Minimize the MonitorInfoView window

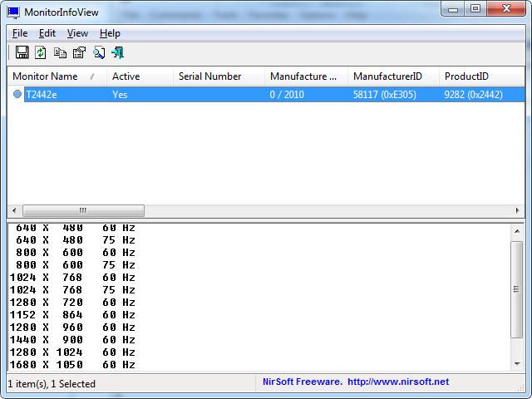click(x=453, y=9)
